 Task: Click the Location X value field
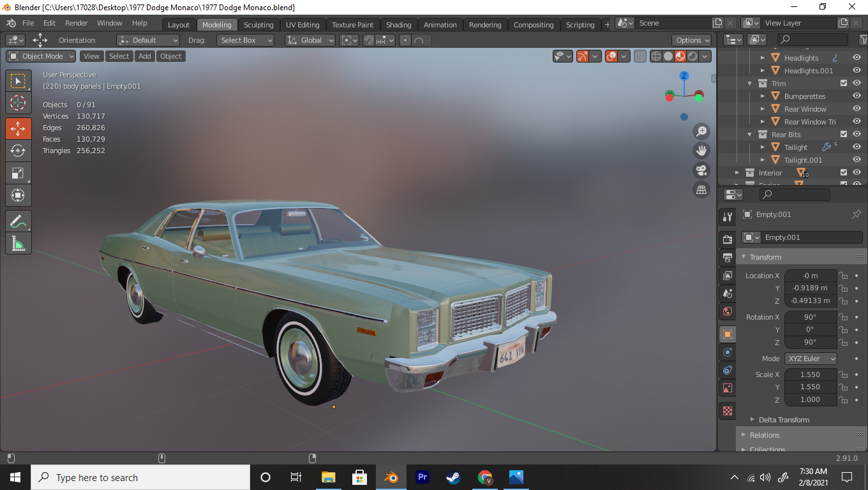tap(811, 276)
